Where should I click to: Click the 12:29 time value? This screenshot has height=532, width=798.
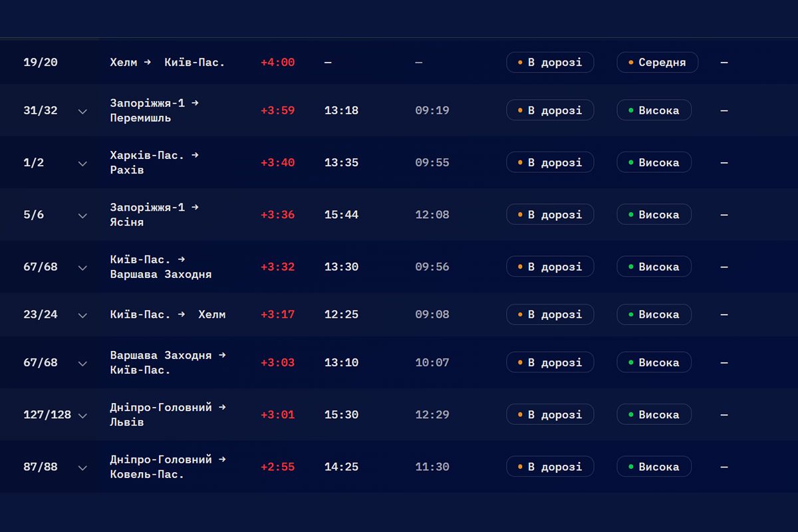(x=432, y=415)
